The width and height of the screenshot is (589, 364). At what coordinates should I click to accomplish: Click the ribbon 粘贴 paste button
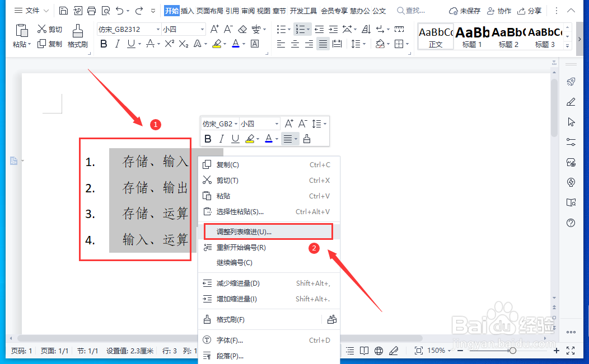(21, 36)
